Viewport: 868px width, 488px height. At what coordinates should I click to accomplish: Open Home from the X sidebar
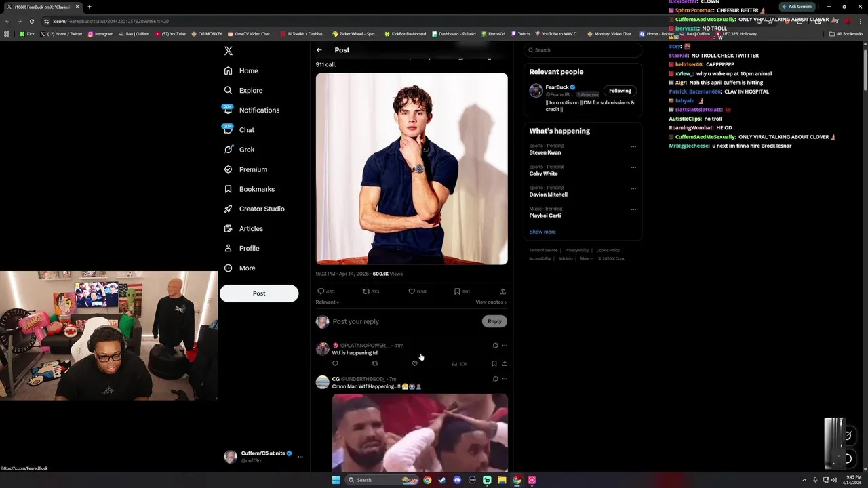click(241, 70)
